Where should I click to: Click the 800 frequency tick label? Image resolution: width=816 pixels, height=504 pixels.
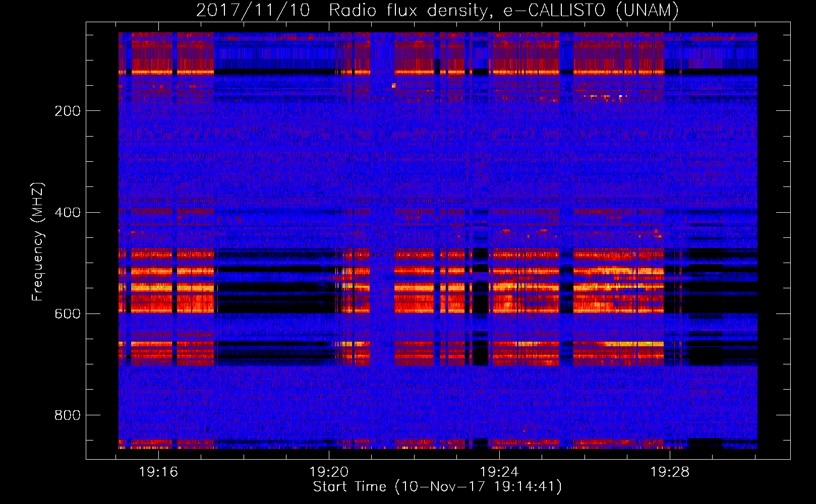tap(68, 415)
